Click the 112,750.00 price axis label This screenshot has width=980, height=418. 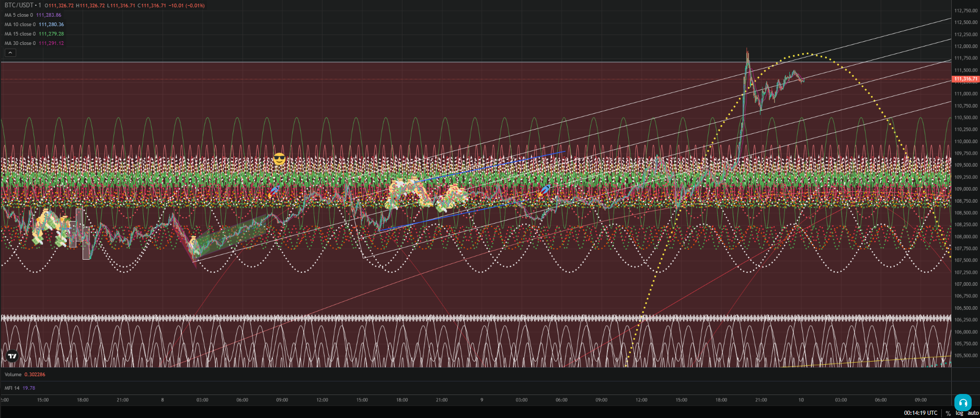pos(966,10)
